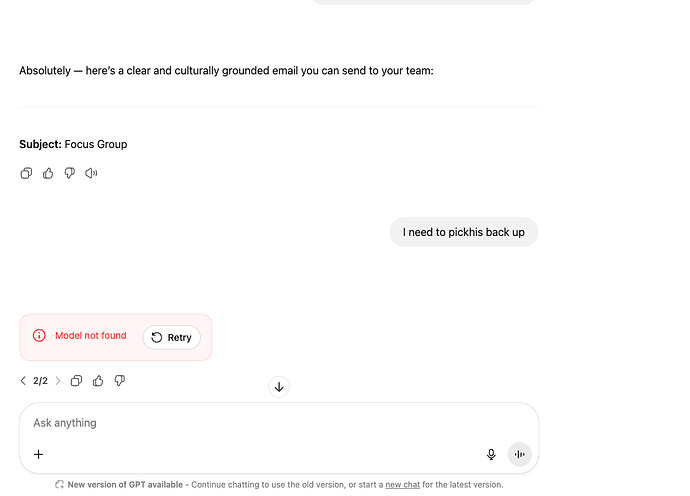690x496 pixels.
Task: Dislike the errored response with thumbs down
Action: coord(120,380)
